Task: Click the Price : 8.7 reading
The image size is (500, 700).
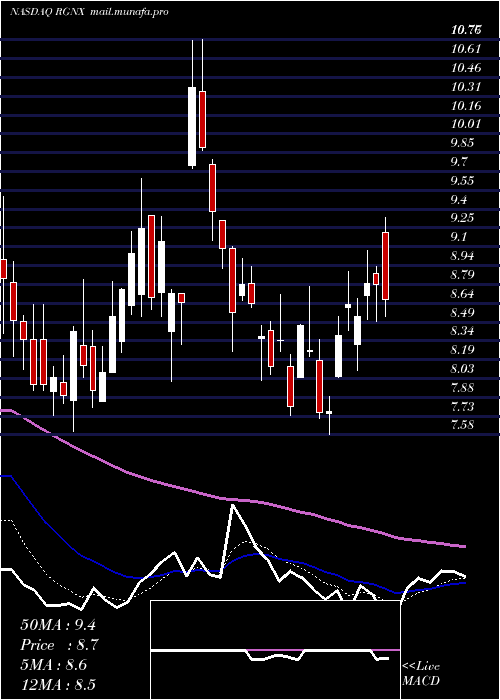Action: tap(59, 645)
